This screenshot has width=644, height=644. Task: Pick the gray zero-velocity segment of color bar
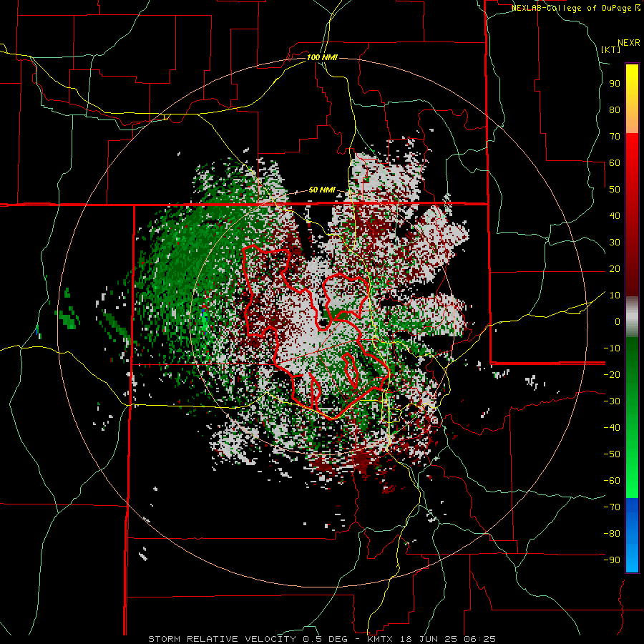pos(632,317)
